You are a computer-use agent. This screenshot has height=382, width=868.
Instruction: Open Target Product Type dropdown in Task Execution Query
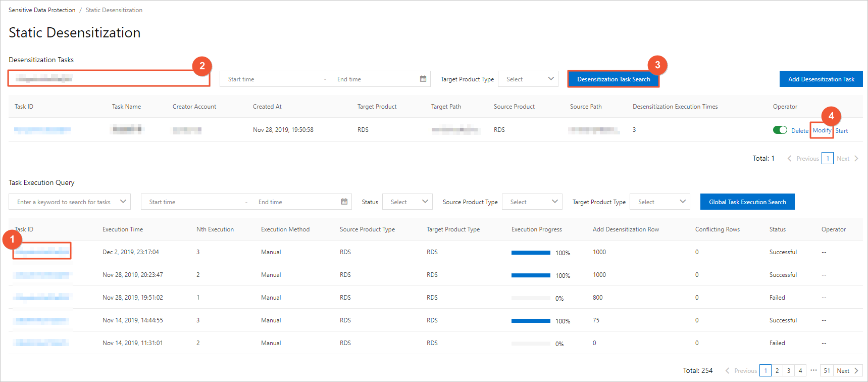[660, 202]
